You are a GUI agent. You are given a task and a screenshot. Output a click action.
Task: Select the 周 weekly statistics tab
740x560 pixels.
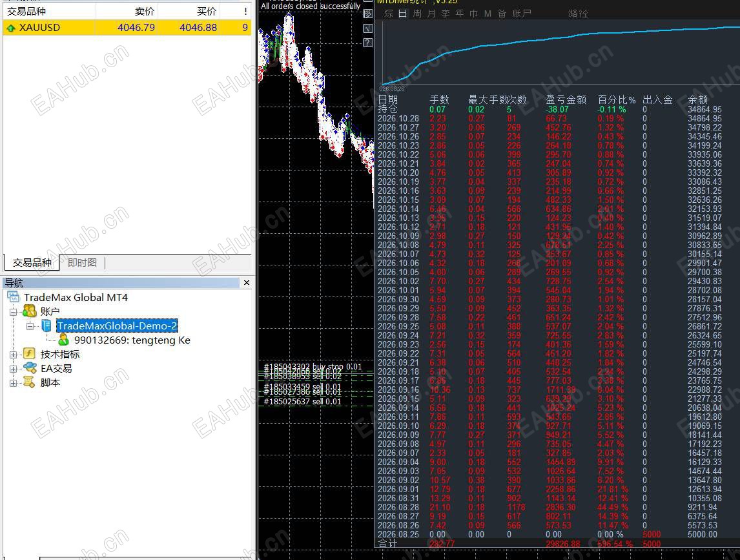[417, 14]
